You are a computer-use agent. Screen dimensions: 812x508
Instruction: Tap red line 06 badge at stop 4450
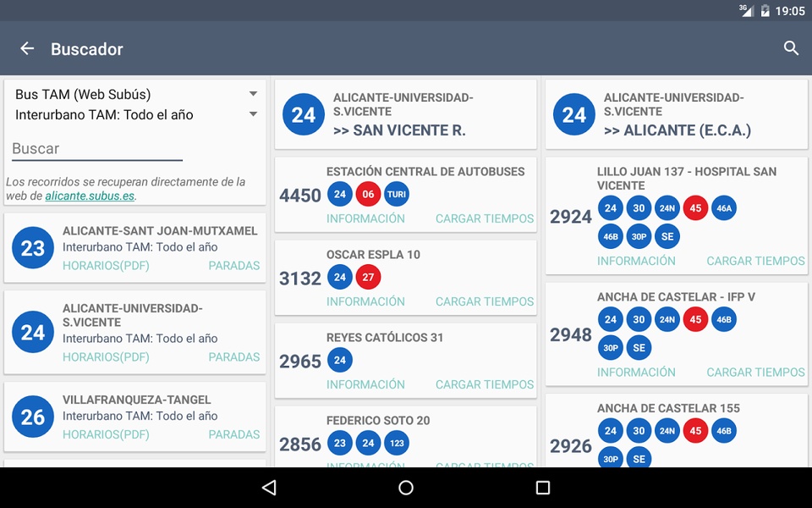tap(368, 195)
